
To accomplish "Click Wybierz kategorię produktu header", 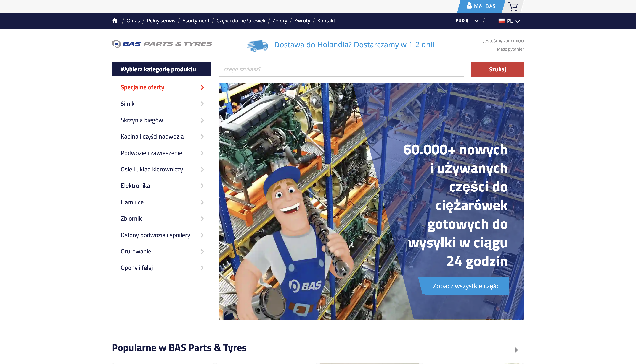I will [x=161, y=69].
